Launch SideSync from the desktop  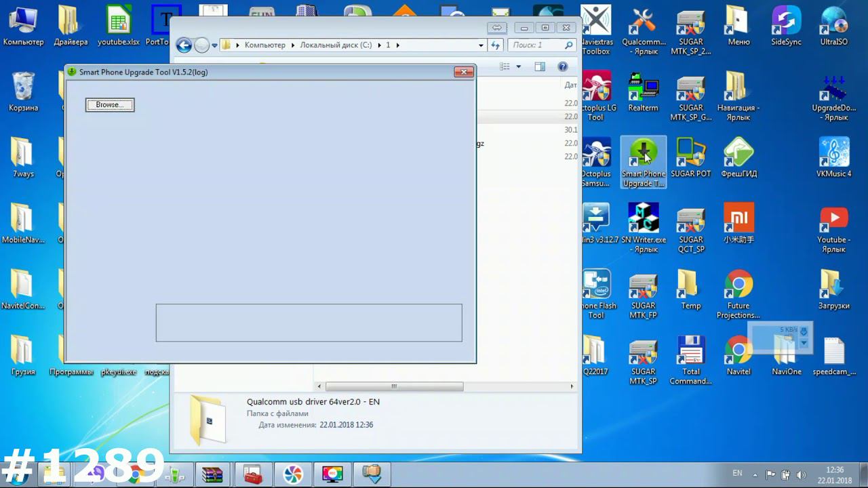pyautogui.click(x=787, y=26)
